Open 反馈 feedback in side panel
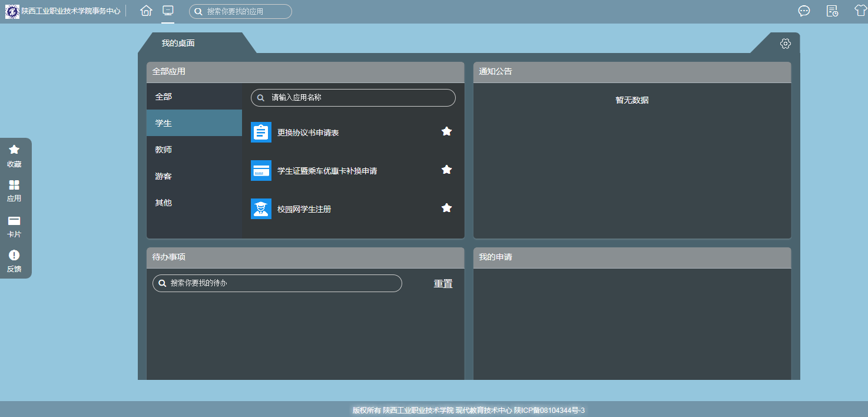Image resolution: width=868 pixels, height=417 pixels. (x=14, y=261)
